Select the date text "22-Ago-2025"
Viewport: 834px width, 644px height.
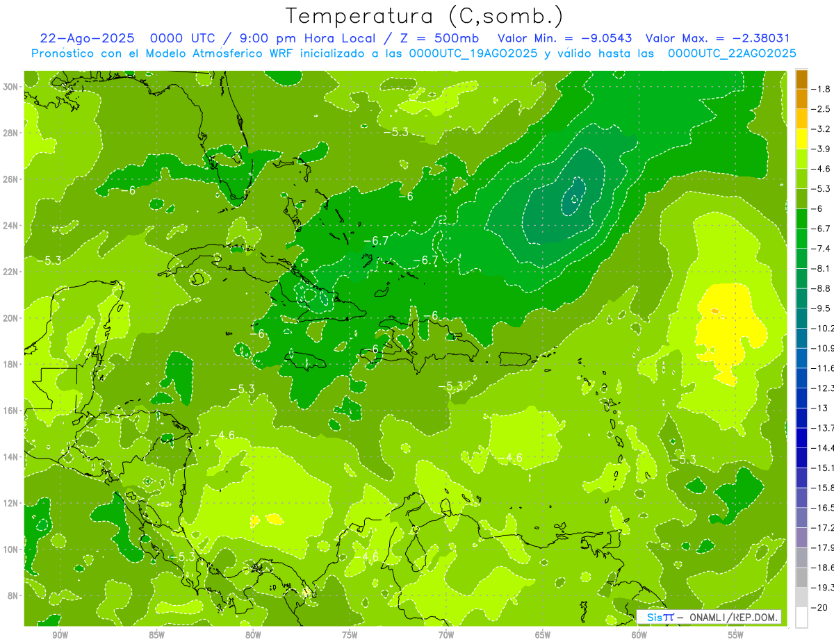[87, 39]
